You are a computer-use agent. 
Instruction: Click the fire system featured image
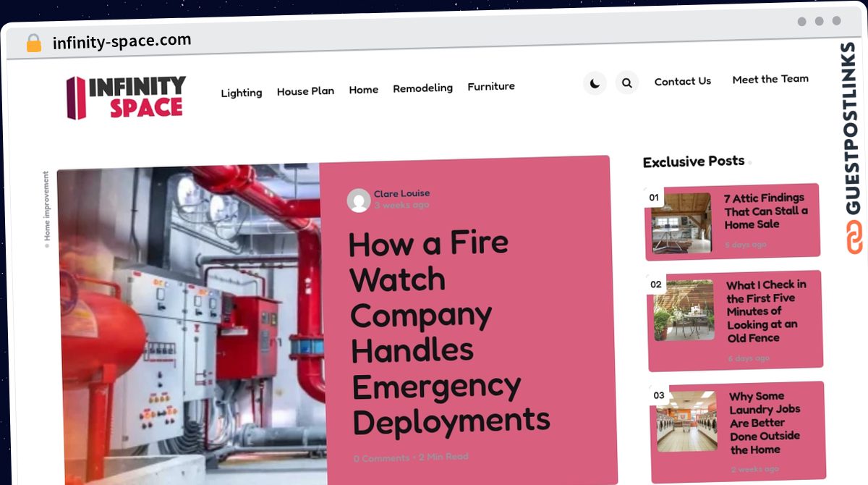(x=192, y=324)
